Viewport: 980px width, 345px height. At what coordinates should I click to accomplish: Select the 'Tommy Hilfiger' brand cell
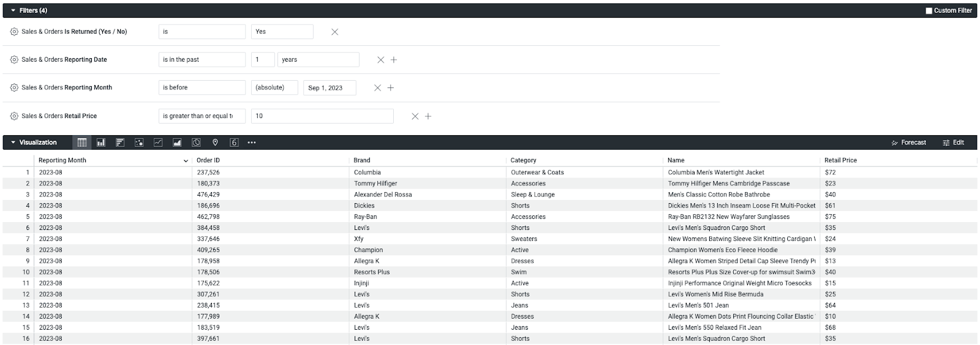(x=428, y=184)
